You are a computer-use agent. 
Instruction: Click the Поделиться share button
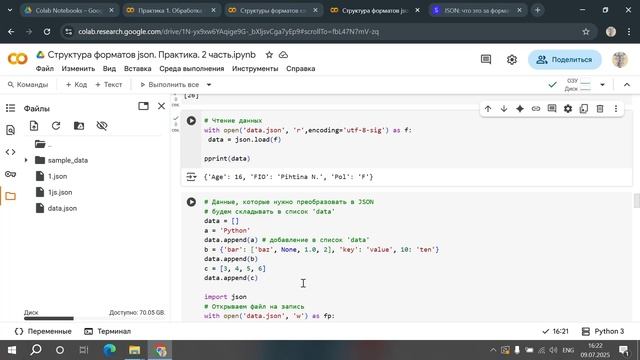pyautogui.click(x=564, y=60)
